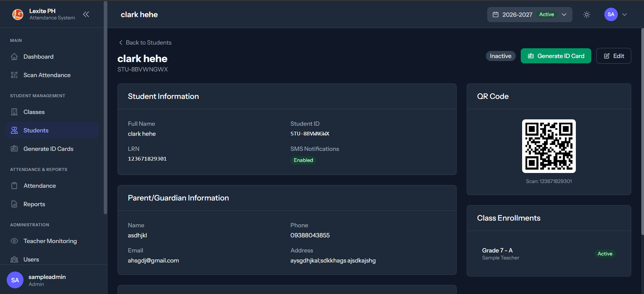Click the Active label beside 2026-2027
Viewport: 644px width, 294px height.
547,14
